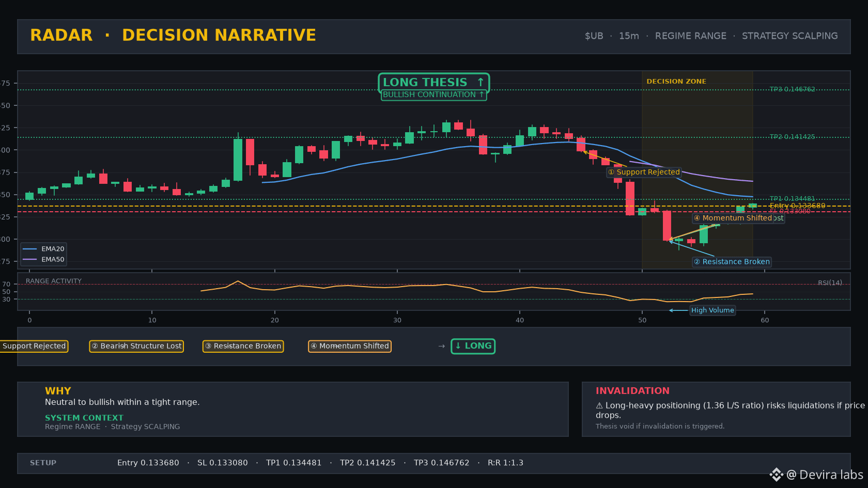Click the TP3 0.146762 price label

[792, 89]
